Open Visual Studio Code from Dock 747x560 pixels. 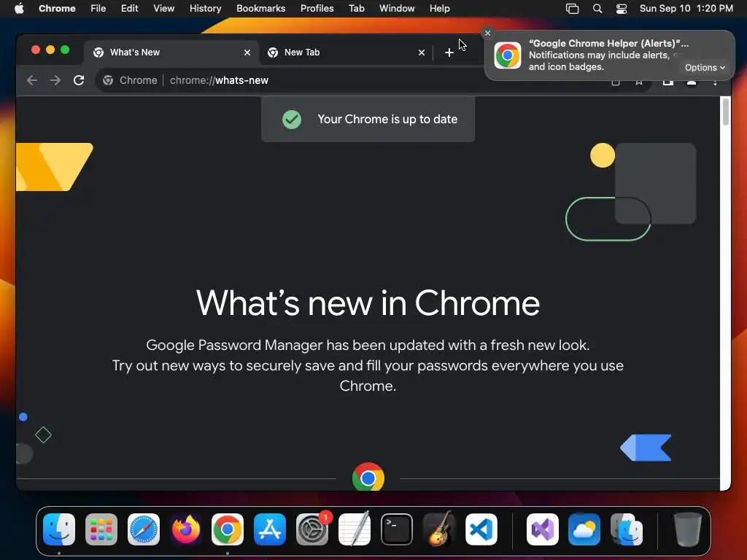(481, 529)
